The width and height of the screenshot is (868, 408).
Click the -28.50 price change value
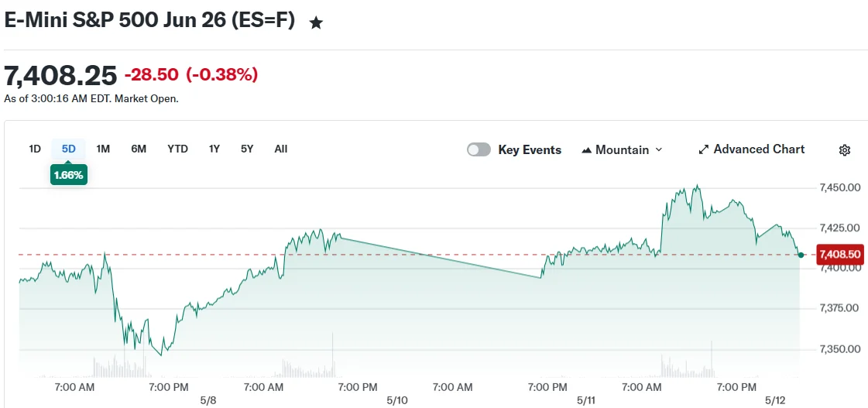point(152,75)
